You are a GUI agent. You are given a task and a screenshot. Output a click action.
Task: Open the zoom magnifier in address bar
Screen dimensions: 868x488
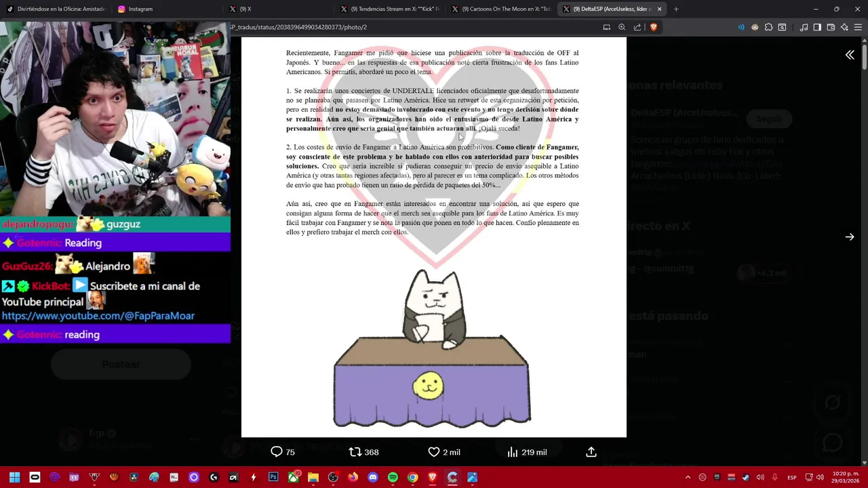click(x=622, y=27)
